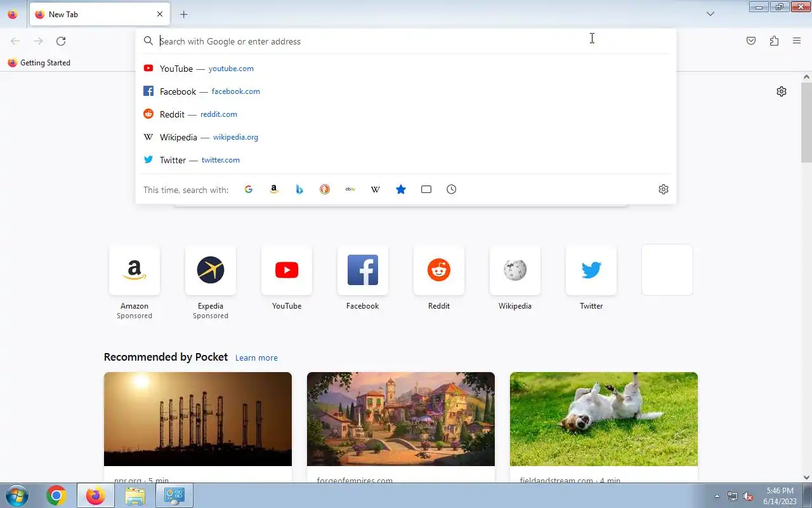Search open Tabs with the tab icon
812x508 pixels.
point(426,189)
